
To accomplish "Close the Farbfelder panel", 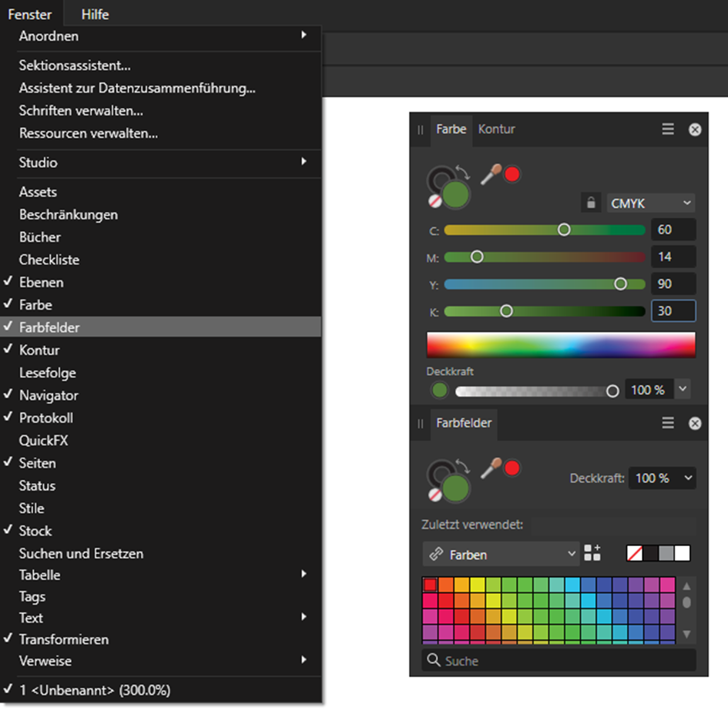I will click(x=695, y=424).
